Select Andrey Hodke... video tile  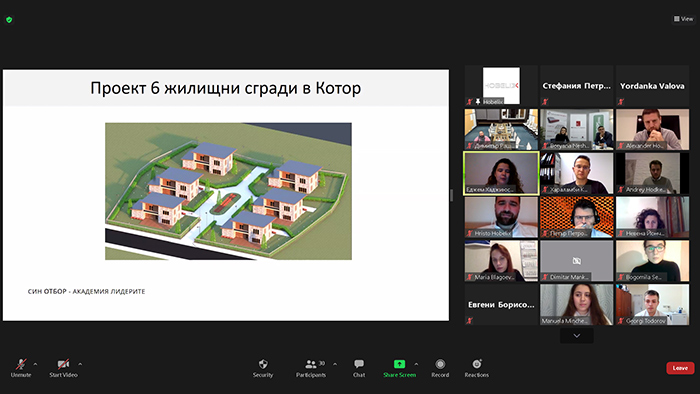(652, 173)
